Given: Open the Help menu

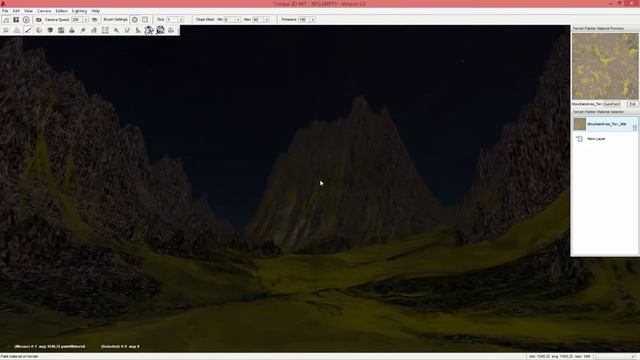Looking at the screenshot, I should (96, 11).
